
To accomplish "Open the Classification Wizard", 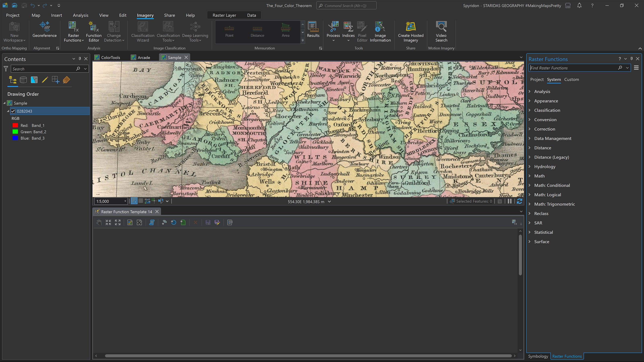I will click(x=142, y=32).
